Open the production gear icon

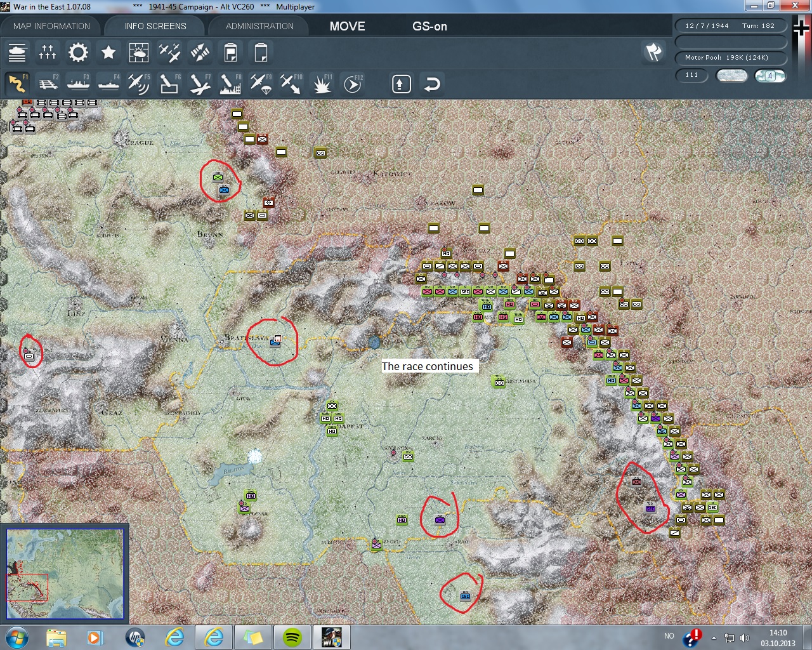tap(78, 52)
